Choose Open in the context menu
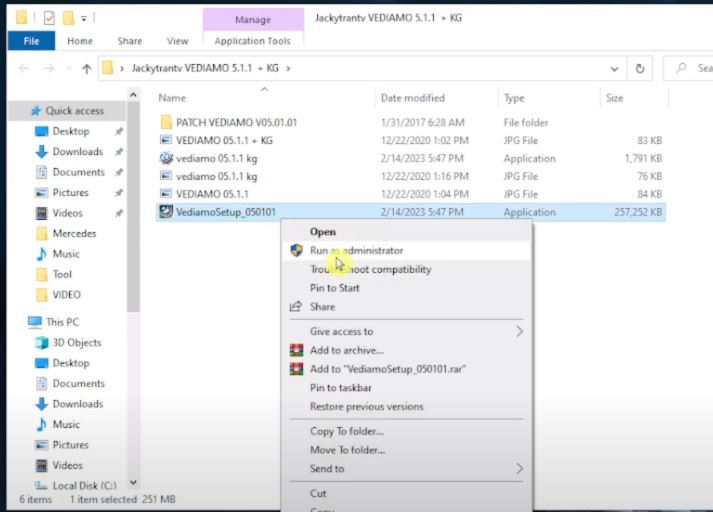Image resolution: width=713 pixels, height=512 pixels. point(323,232)
